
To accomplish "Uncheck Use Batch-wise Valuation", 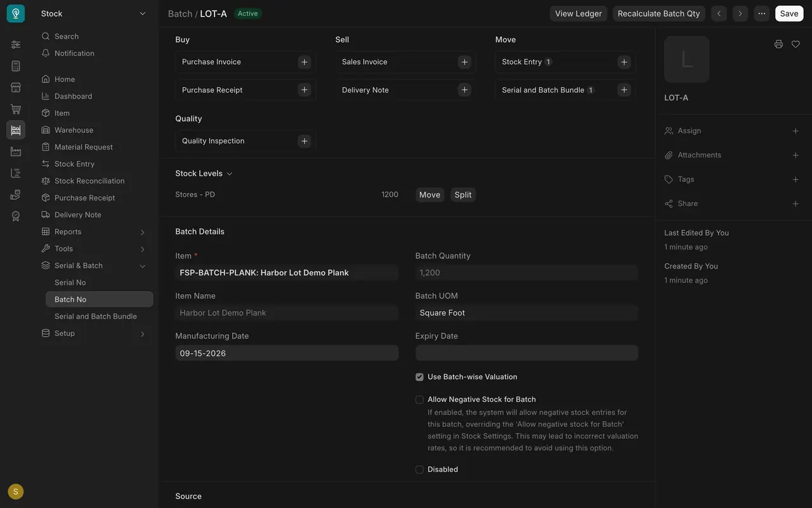I will click(x=419, y=377).
